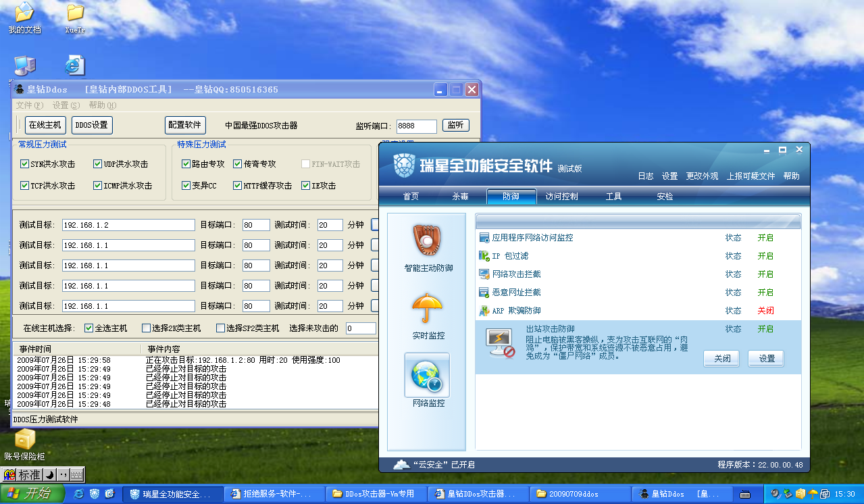Click the IP 包过滤 row icon
The image size is (864, 504).
484,256
